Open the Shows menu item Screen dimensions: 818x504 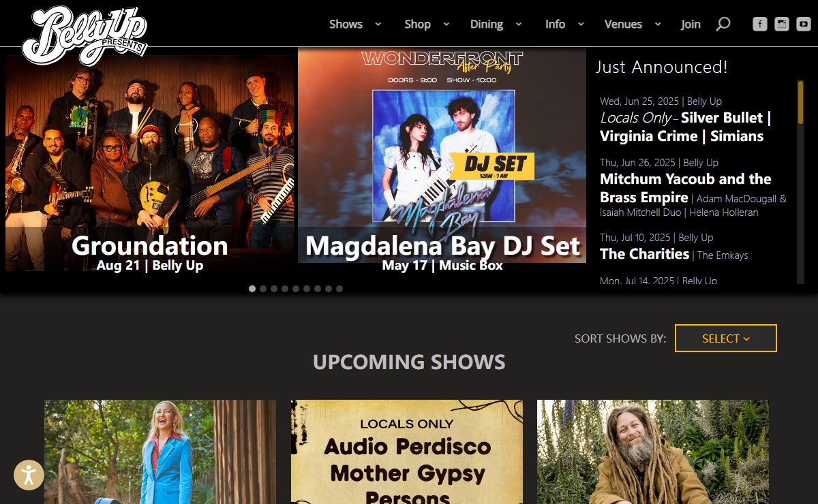click(346, 24)
